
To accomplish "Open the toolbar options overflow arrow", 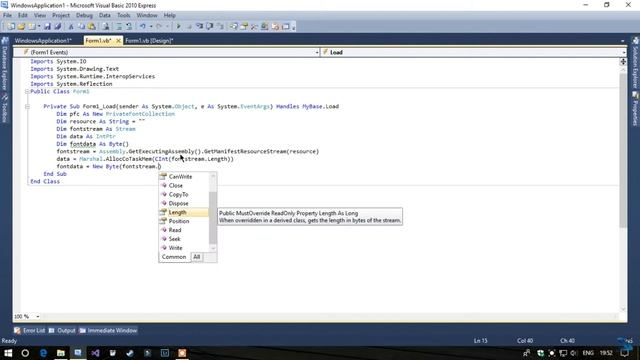I will click(293, 27).
